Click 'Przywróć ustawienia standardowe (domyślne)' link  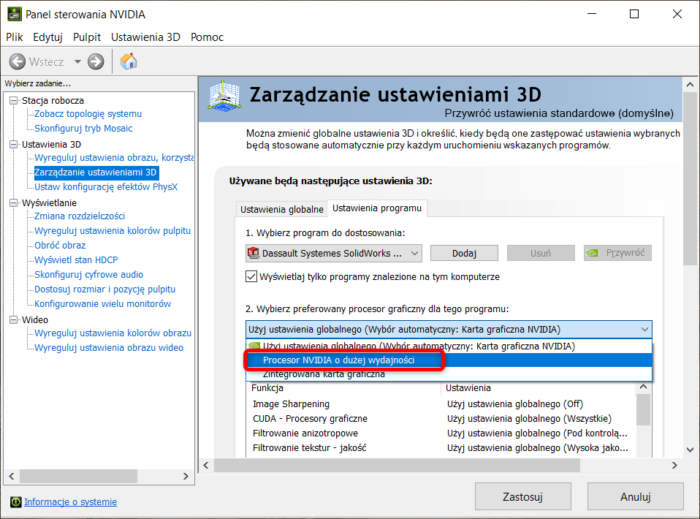pyautogui.click(x=559, y=113)
